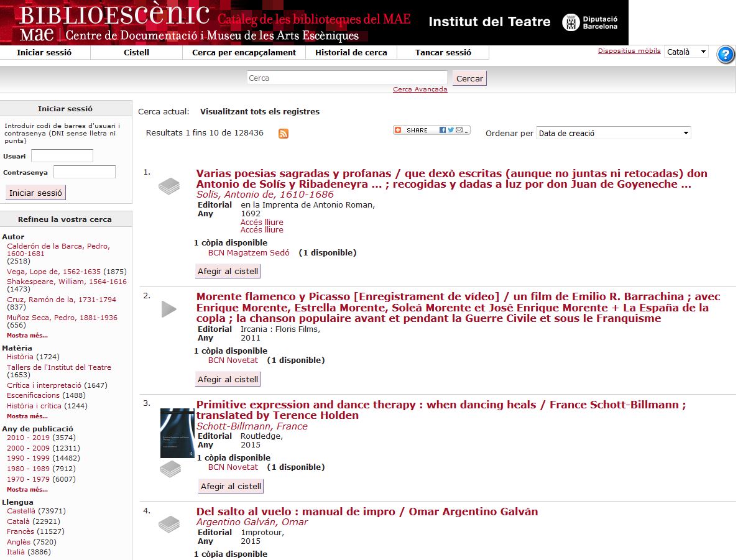
Task: Click BCN Magatzem Sedó location link
Action: [x=249, y=253]
